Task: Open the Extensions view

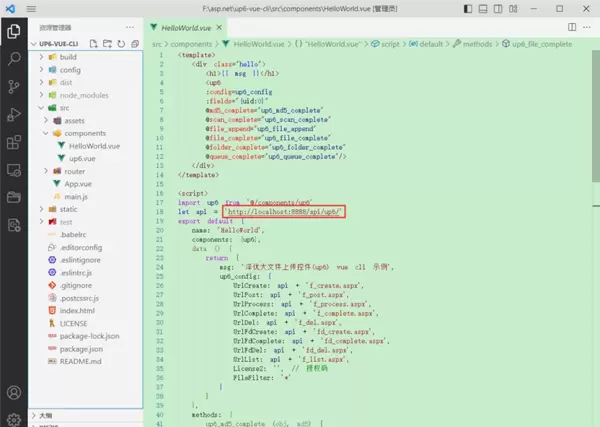Action: tap(14, 143)
